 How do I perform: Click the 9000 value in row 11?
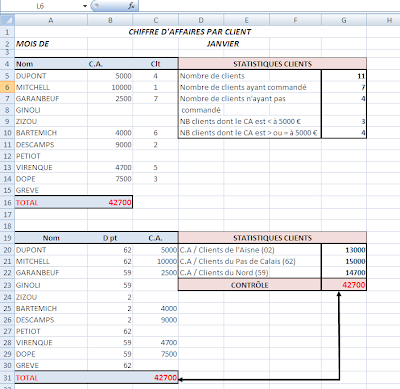click(x=123, y=145)
